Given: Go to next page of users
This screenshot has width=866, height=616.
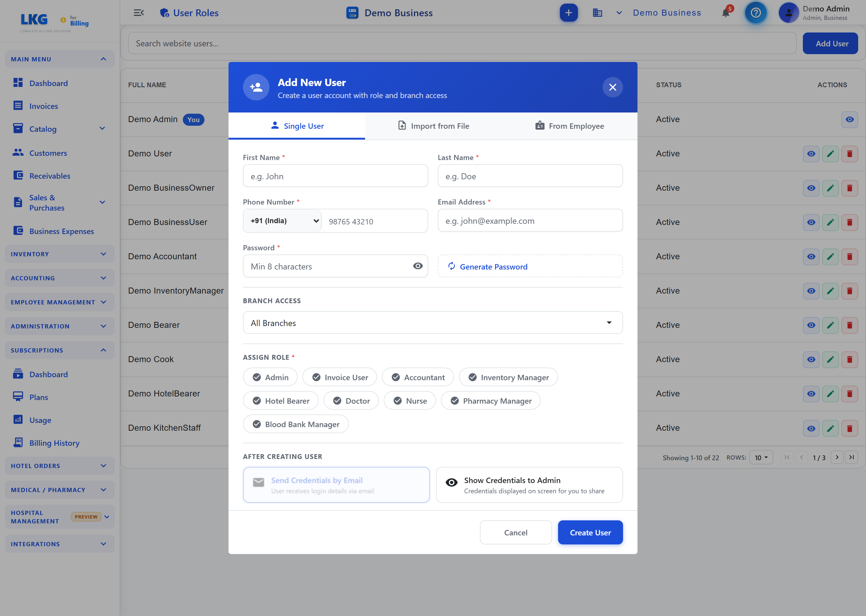Looking at the screenshot, I should click(x=837, y=457).
